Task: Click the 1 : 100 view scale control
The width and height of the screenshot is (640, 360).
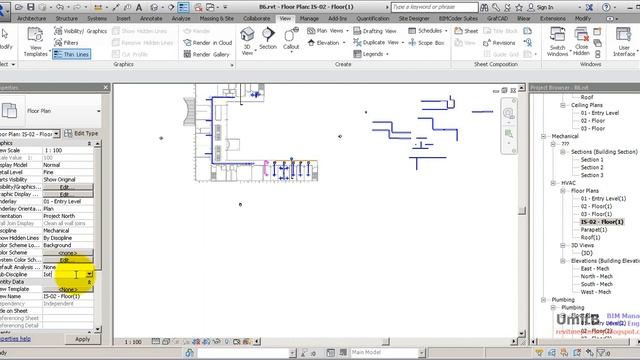Action: tap(133, 342)
